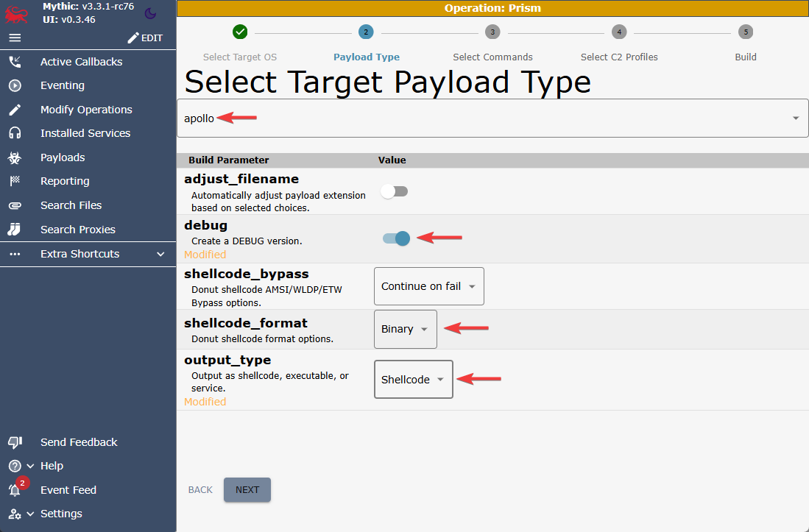Select the Build step label
This screenshot has width=809, height=532.
click(x=746, y=57)
